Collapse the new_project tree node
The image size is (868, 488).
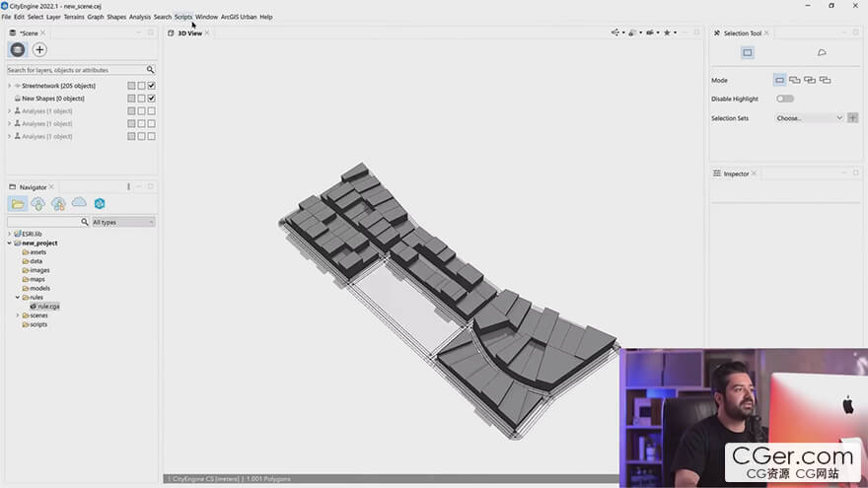[10, 243]
